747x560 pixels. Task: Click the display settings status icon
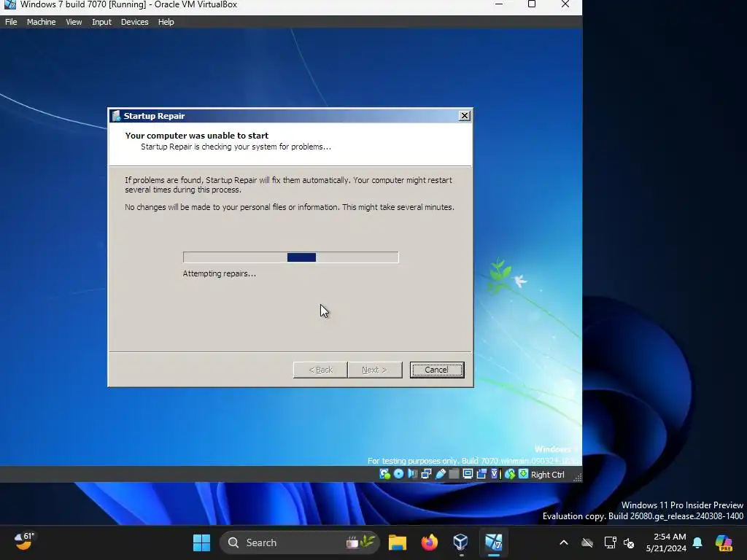click(468, 474)
